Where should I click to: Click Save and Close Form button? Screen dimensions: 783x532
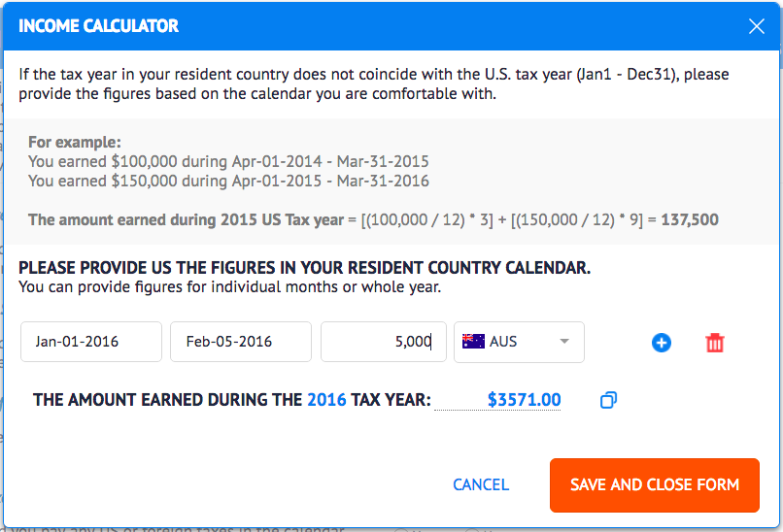(654, 484)
